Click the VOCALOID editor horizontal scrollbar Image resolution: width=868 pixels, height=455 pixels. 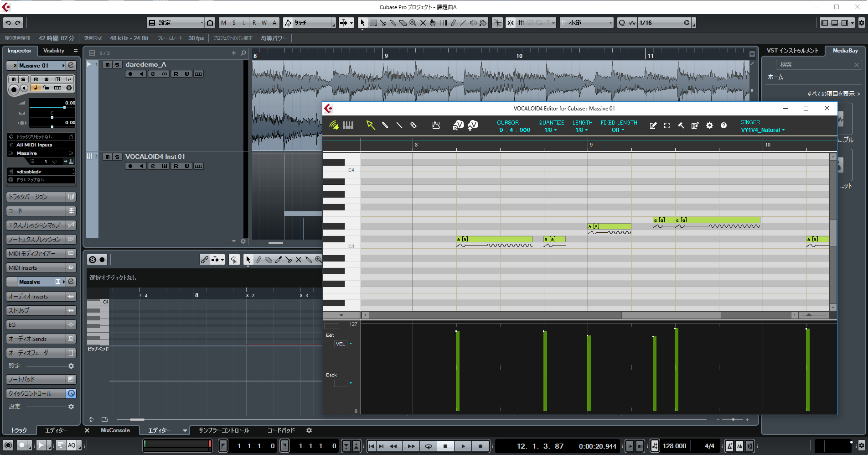coord(670,315)
